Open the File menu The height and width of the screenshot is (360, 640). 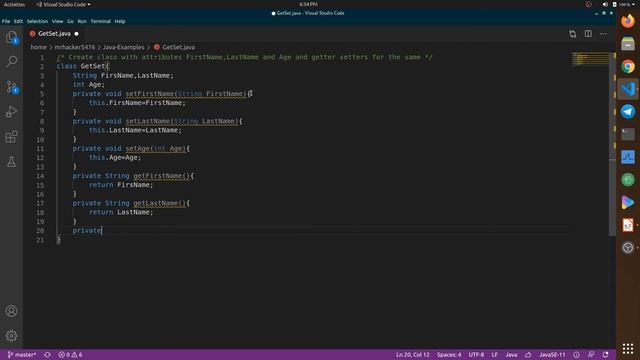[6, 21]
